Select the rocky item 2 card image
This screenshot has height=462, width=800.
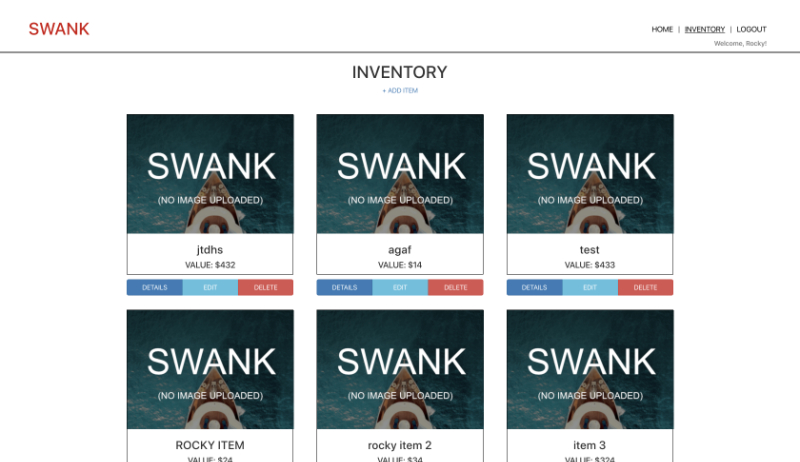(400, 369)
